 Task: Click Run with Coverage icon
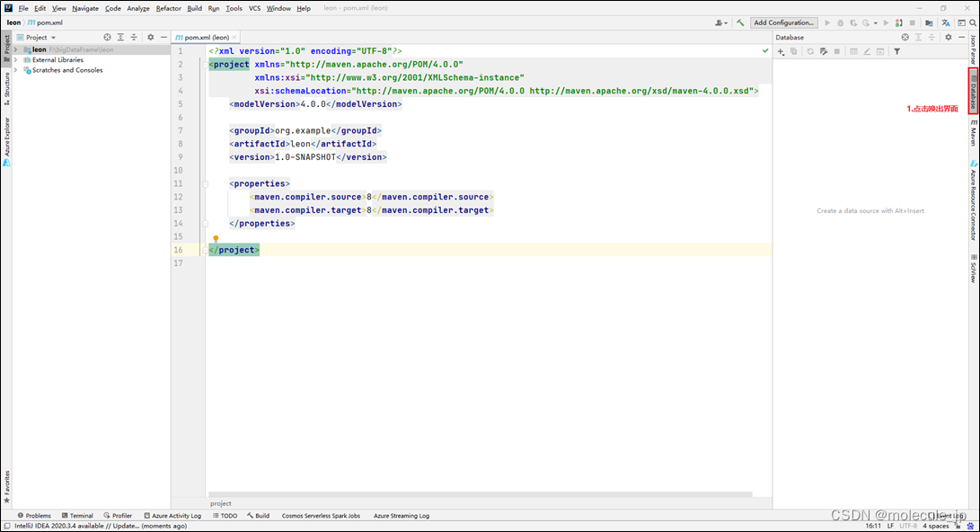(853, 23)
